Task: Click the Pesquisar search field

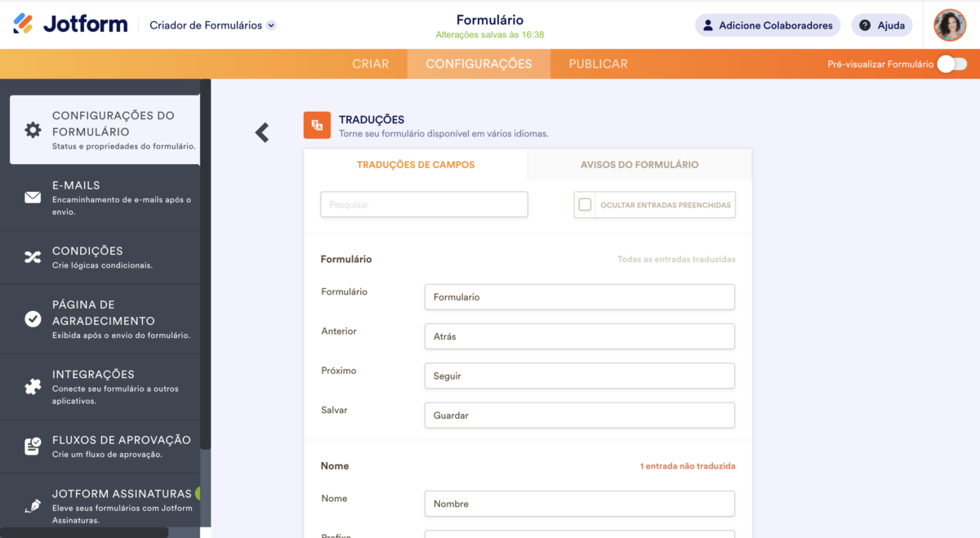Action: pos(424,205)
